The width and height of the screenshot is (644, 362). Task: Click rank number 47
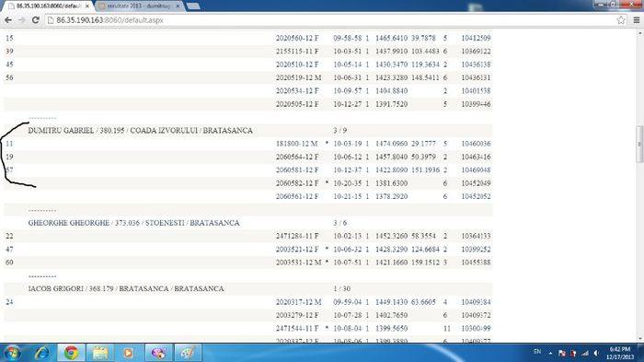(9, 249)
